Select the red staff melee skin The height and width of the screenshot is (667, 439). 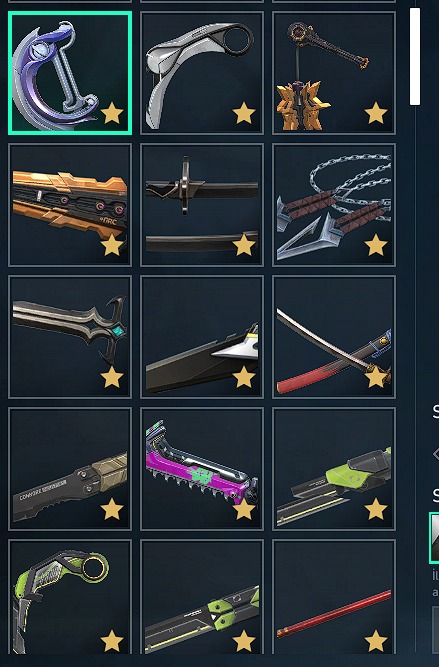pos(334,597)
